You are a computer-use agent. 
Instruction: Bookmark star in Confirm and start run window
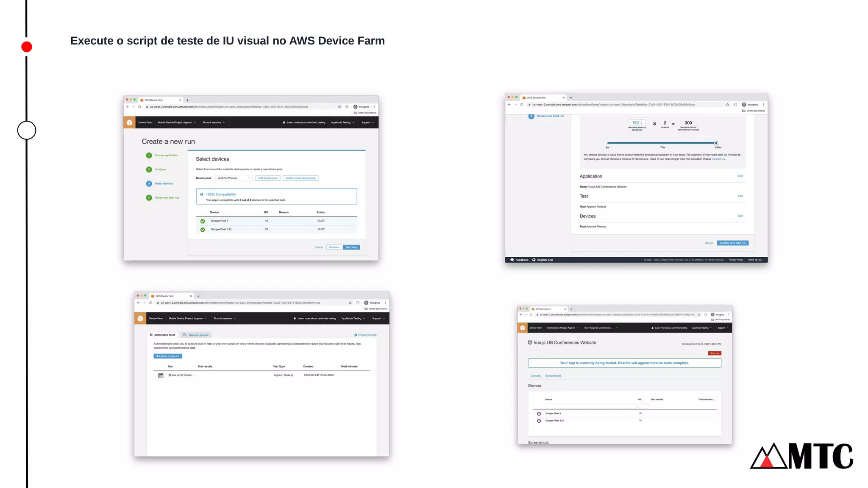click(728, 105)
